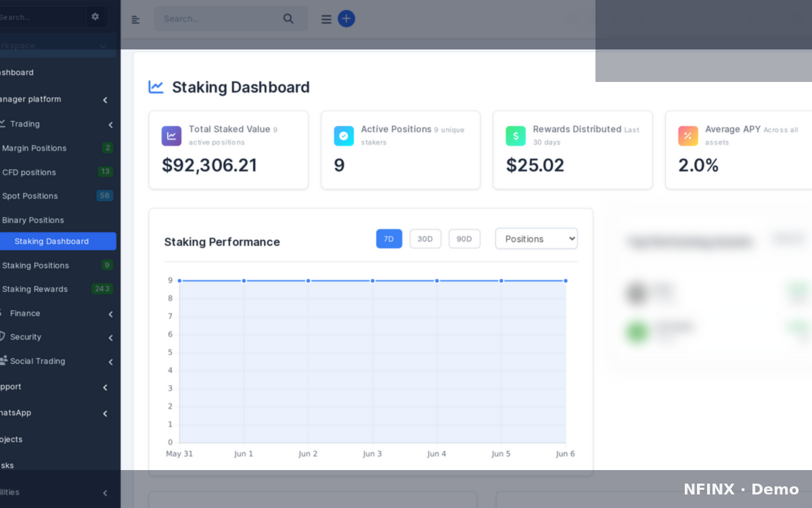Open the Positions metric dropdown
The width and height of the screenshot is (812, 508).
[537, 239]
